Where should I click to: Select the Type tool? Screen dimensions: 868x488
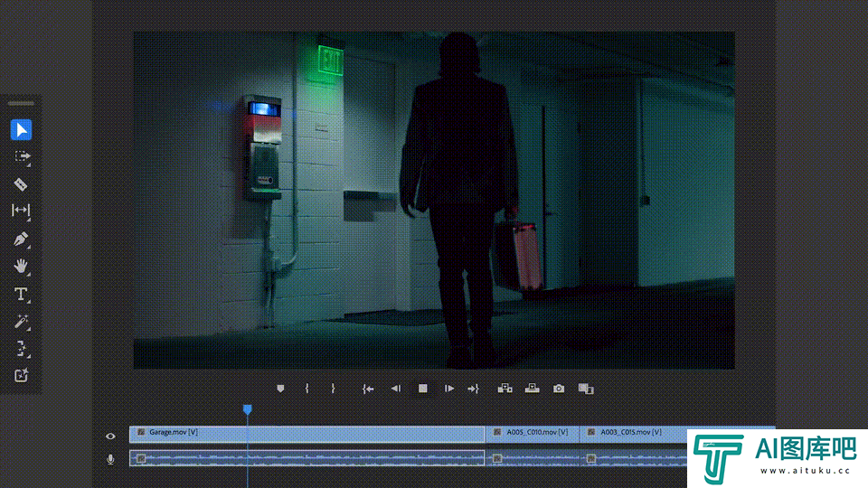point(21,294)
